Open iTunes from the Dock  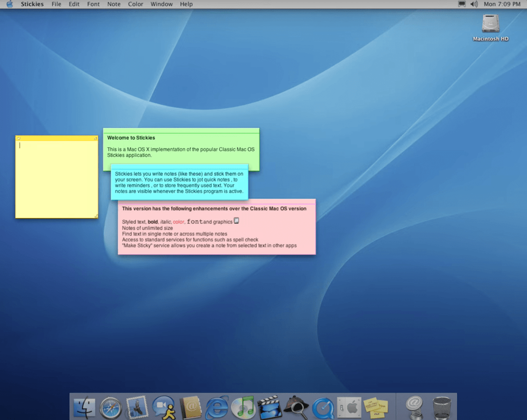tap(243, 407)
